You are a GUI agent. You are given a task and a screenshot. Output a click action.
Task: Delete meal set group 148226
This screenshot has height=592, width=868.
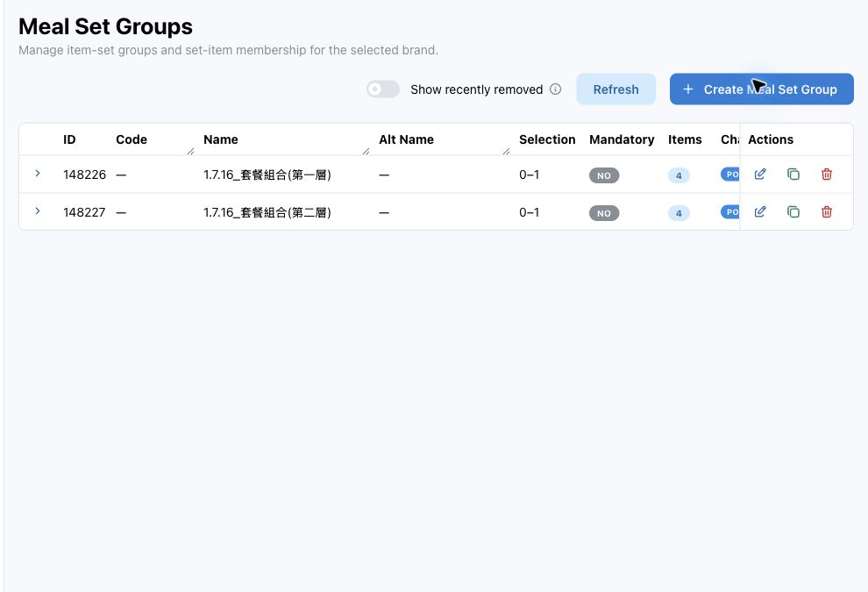coord(827,175)
